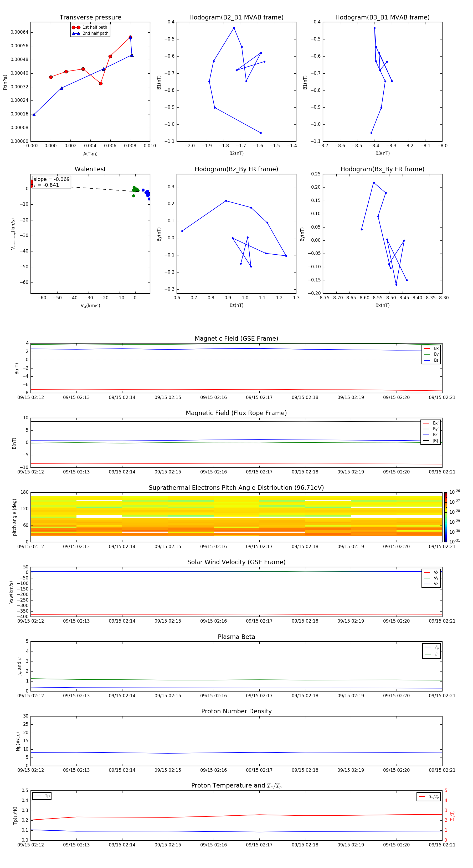Click the red square markers in WalenTest plot

point(32,184)
